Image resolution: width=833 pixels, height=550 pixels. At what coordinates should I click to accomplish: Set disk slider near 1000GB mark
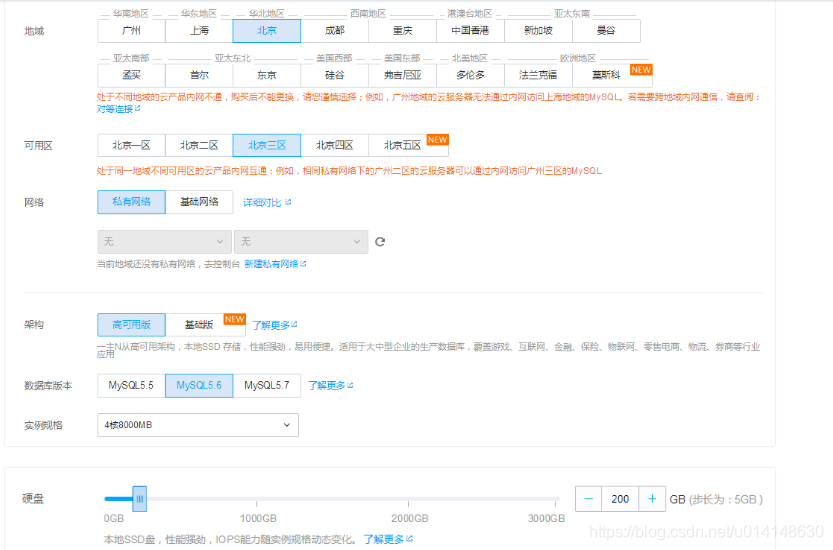point(257,499)
